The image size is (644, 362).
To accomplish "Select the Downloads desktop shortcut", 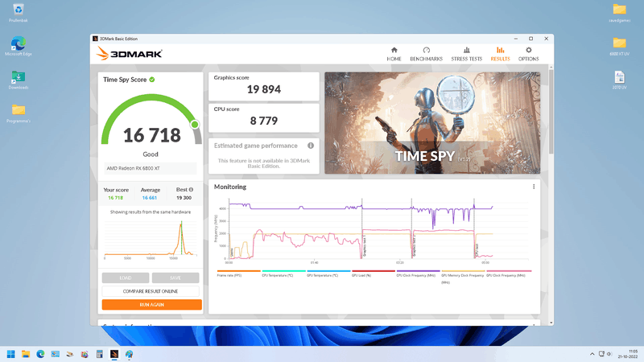I will 18,80.
